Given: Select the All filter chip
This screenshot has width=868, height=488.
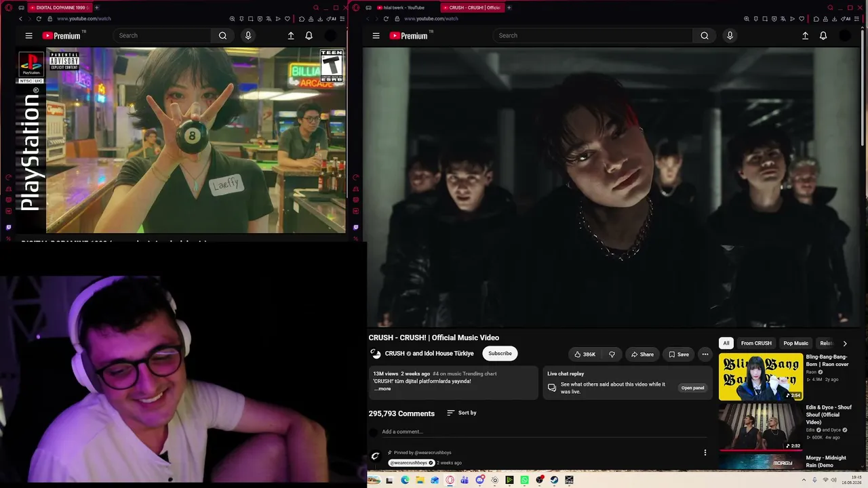Looking at the screenshot, I should 726,344.
